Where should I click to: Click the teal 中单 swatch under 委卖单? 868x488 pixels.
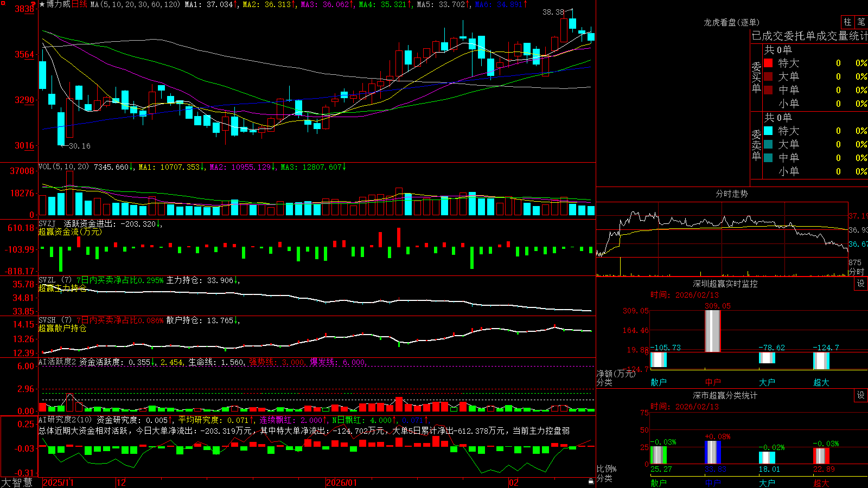768,158
